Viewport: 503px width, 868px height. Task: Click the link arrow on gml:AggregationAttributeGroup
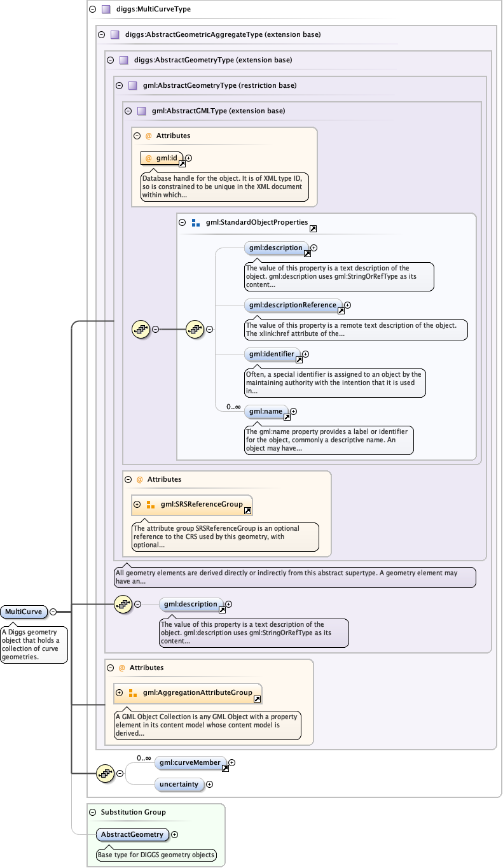[257, 699]
